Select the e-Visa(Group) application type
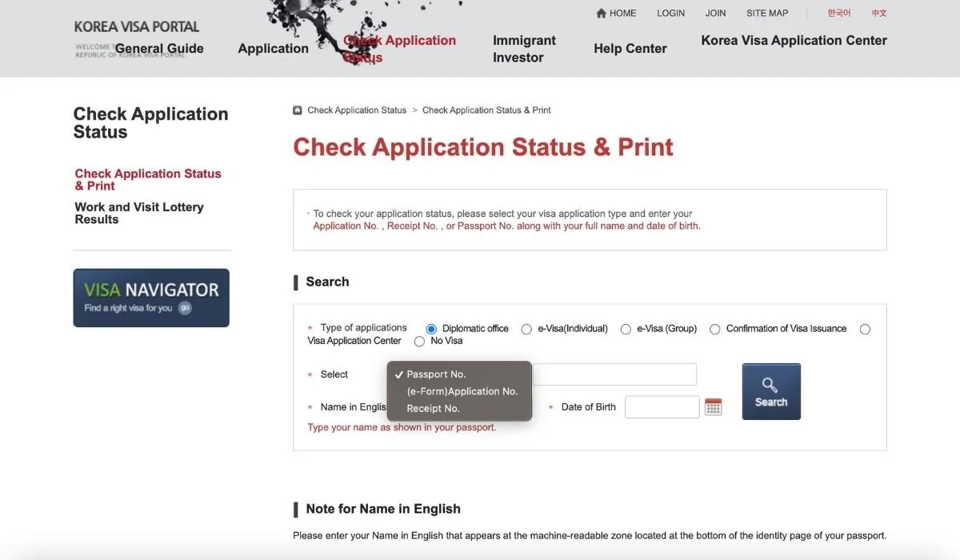Viewport: 960px width, 560px height. click(626, 329)
